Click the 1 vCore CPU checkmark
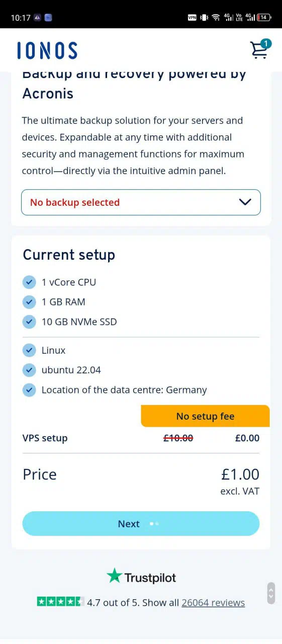This screenshot has width=282, height=644. (x=29, y=282)
